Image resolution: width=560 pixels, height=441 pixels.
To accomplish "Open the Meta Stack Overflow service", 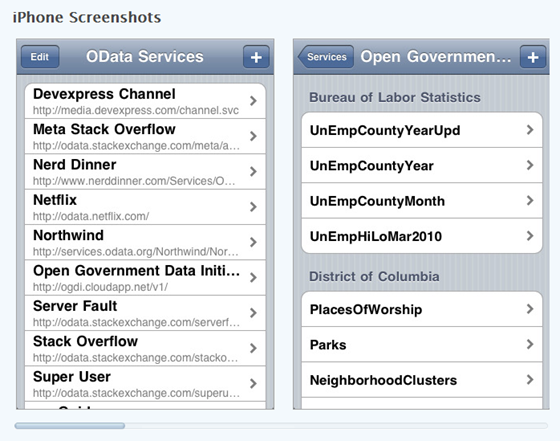I will (145, 136).
